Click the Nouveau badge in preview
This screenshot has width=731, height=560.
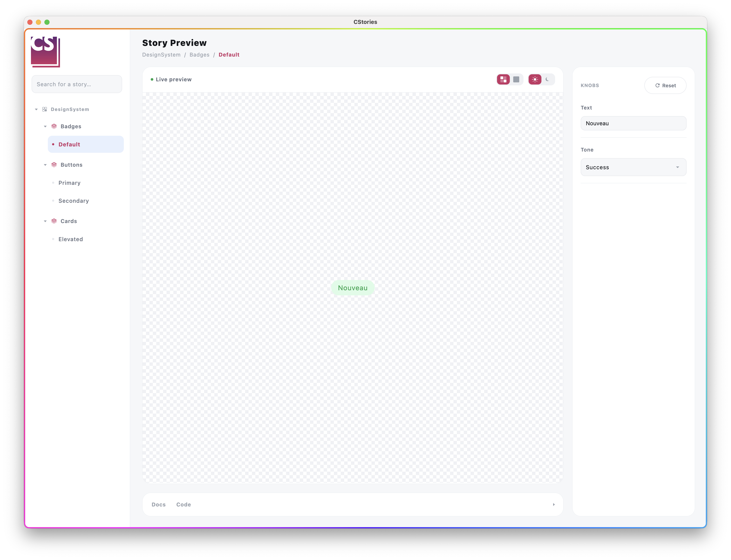352,288
